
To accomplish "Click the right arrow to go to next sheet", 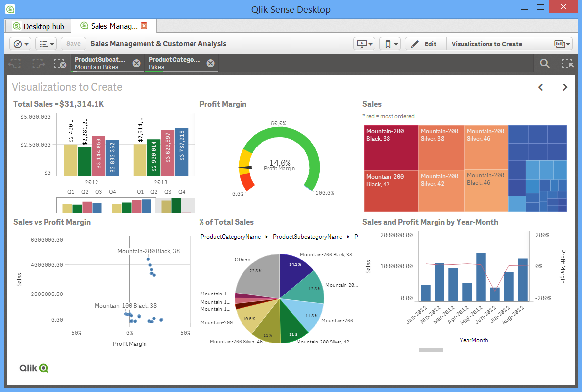I will [x=565, y=87].
